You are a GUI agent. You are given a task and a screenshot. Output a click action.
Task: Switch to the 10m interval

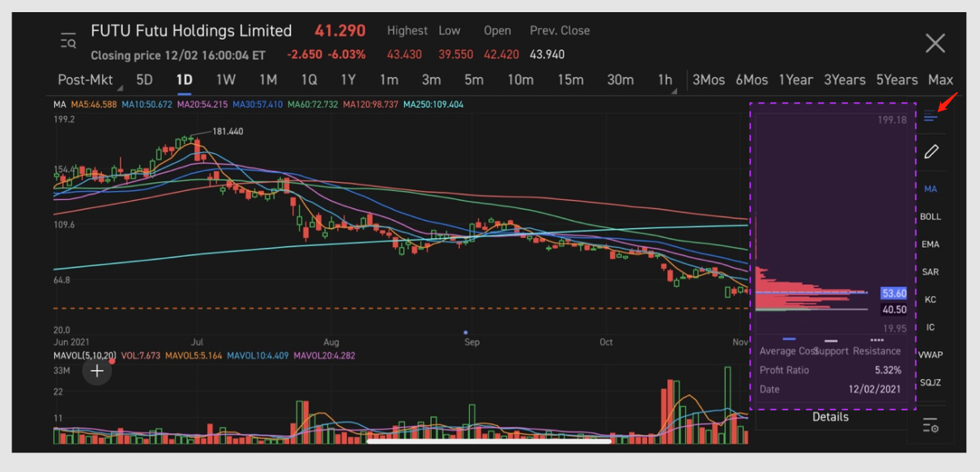click(x=521, y=80)
